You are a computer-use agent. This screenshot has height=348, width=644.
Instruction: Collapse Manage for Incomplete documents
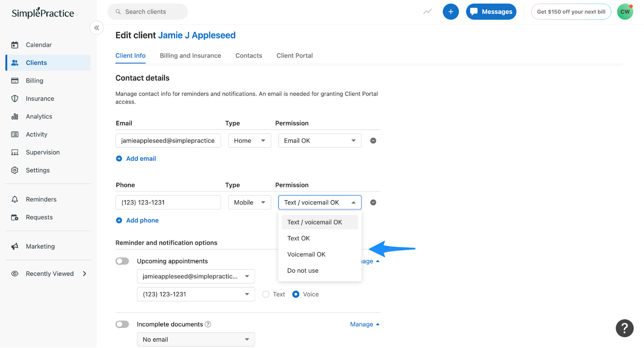(365, 324)
